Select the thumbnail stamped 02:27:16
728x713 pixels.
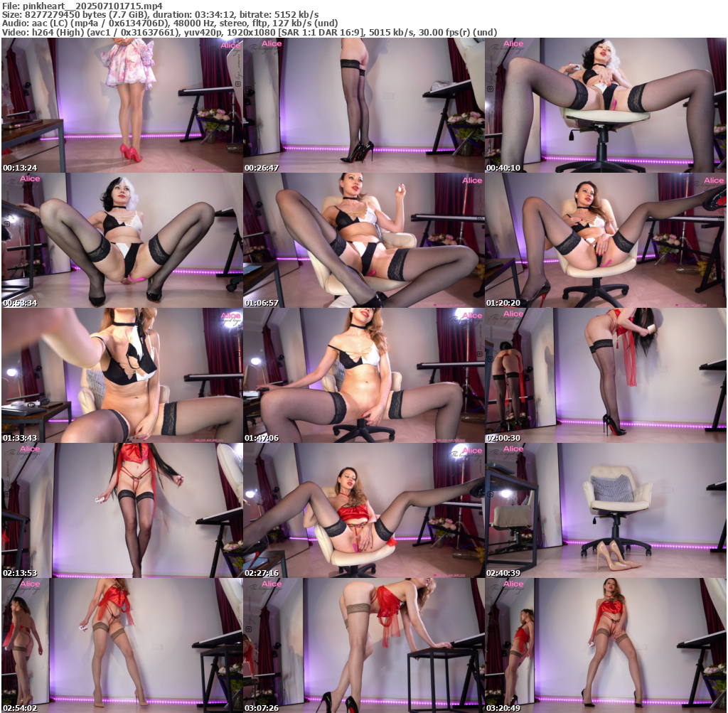(363, 510)
